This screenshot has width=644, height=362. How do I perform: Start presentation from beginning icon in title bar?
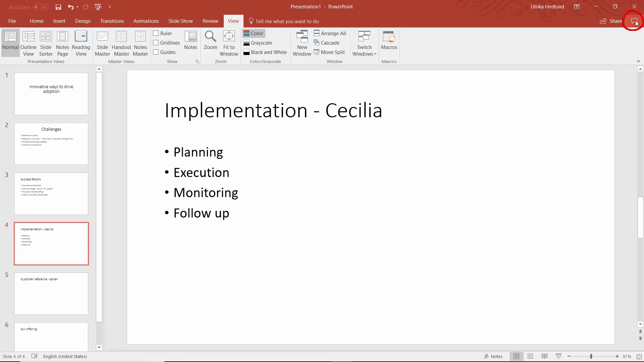click(98, 7)
